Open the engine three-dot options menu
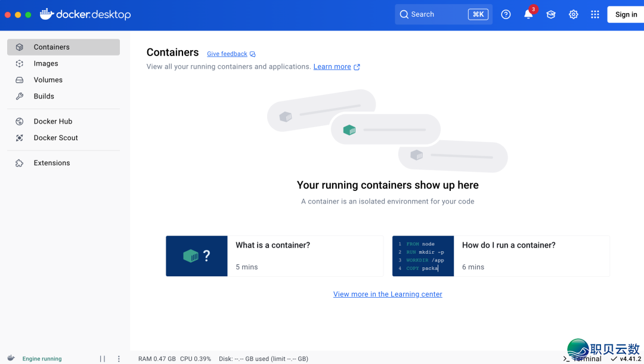Viewport: 644px width, 364px height. point(119,359)
